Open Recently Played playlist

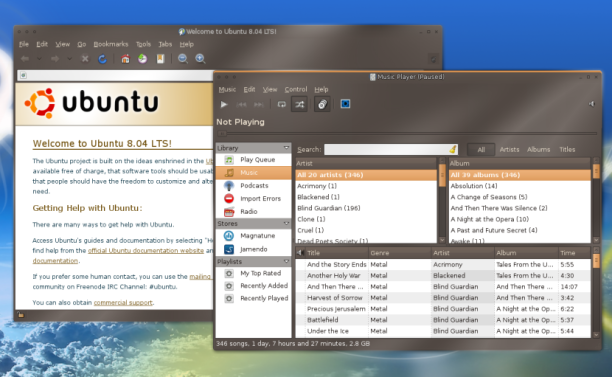253,298
